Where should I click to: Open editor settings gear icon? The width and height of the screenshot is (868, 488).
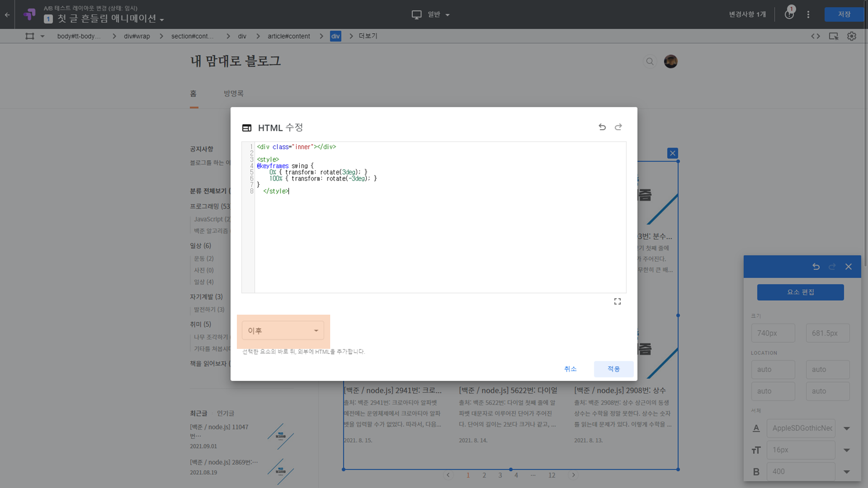click(x=852, y=36)
